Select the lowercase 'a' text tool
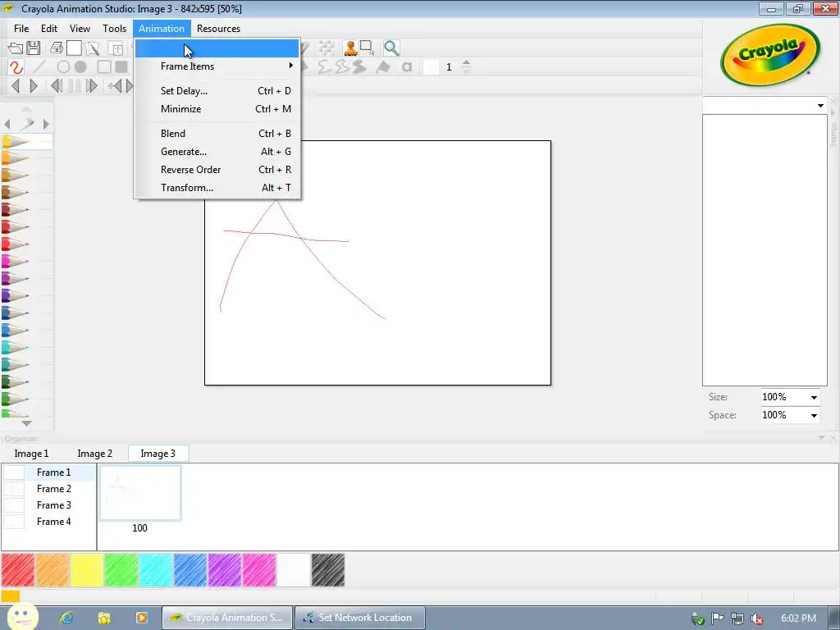 [407, 67]
